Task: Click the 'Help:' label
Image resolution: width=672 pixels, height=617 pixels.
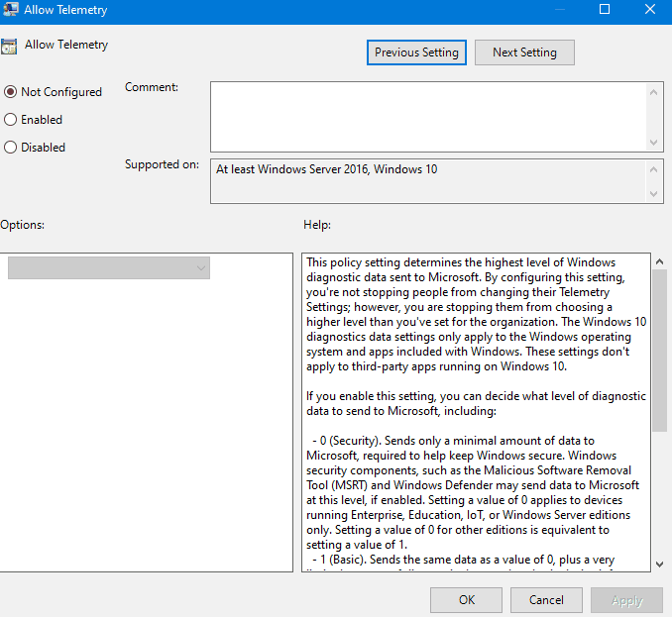Action: [x=317, y=225]
